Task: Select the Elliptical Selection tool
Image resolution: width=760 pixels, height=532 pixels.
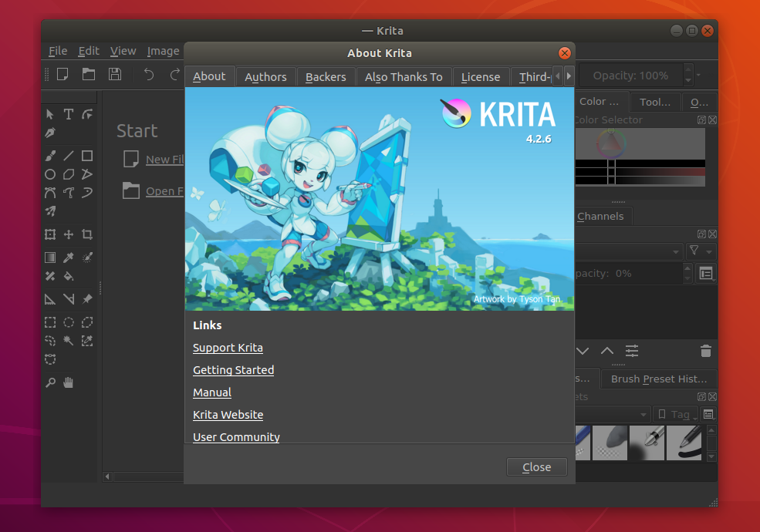Action: point(69,322)
